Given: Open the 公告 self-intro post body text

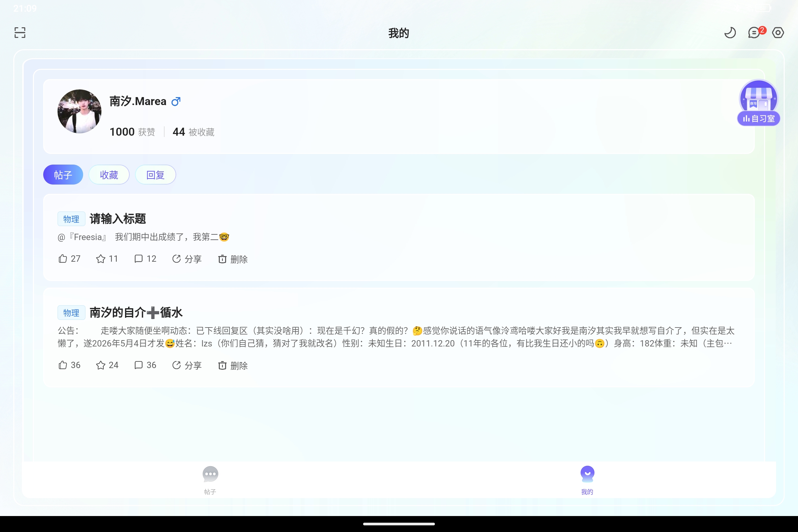Looking at the screenshot, I should pos(396,337).
